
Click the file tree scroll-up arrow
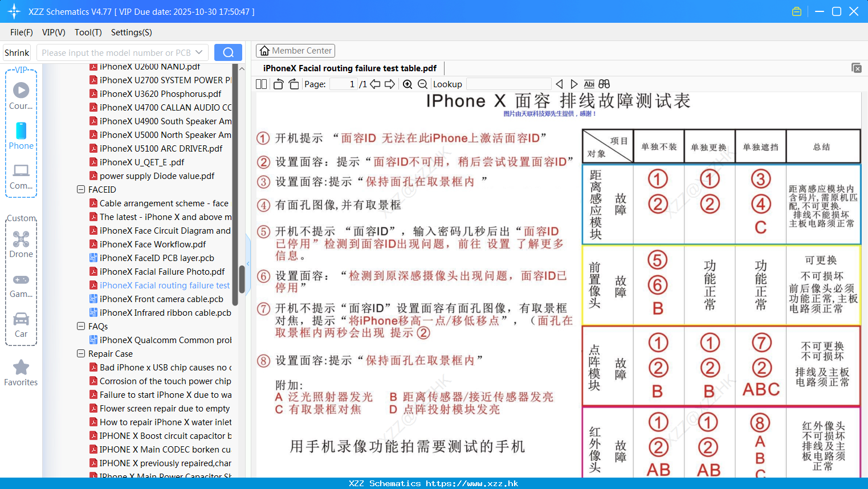point(242,68)
